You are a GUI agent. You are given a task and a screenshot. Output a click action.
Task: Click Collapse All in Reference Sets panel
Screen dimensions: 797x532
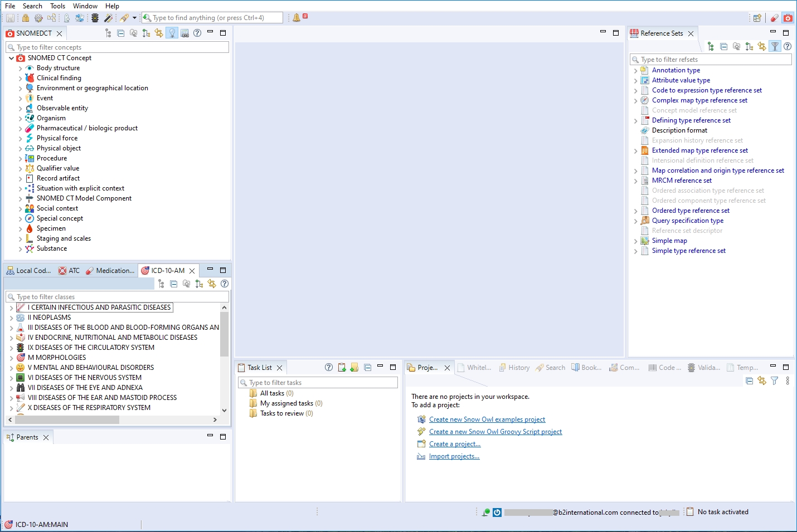pos(723,47)
